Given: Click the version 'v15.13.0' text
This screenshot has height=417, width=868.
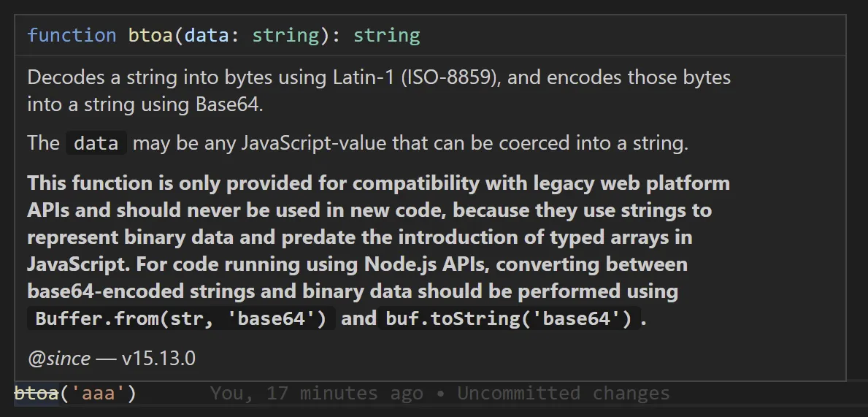Looking at the screenshot, I should tap(158, 359).
